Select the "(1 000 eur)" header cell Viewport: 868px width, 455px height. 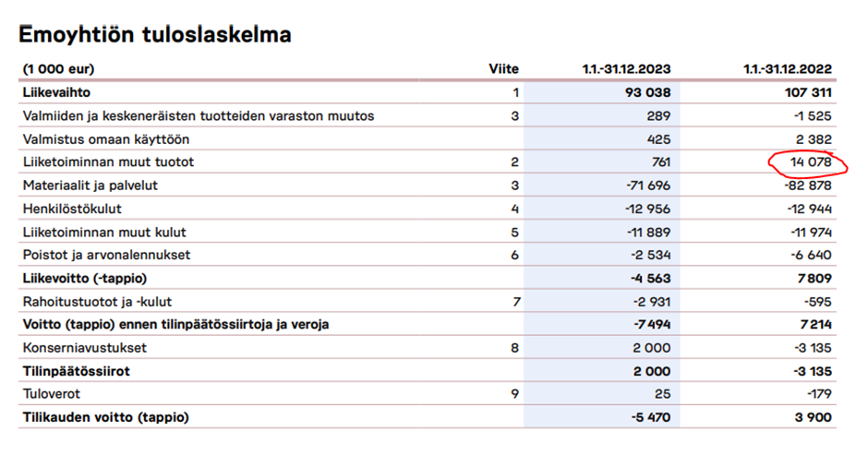[x=58, y=69]
